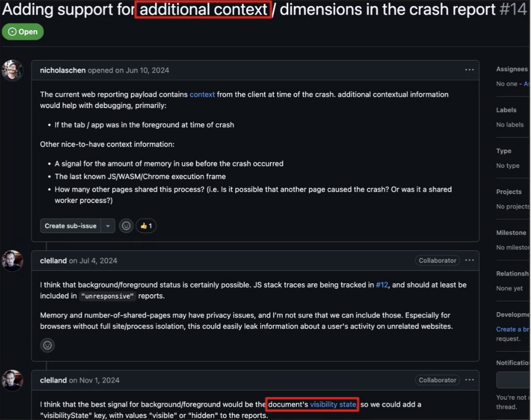Open the 'visibility state' link

(333, 405)
